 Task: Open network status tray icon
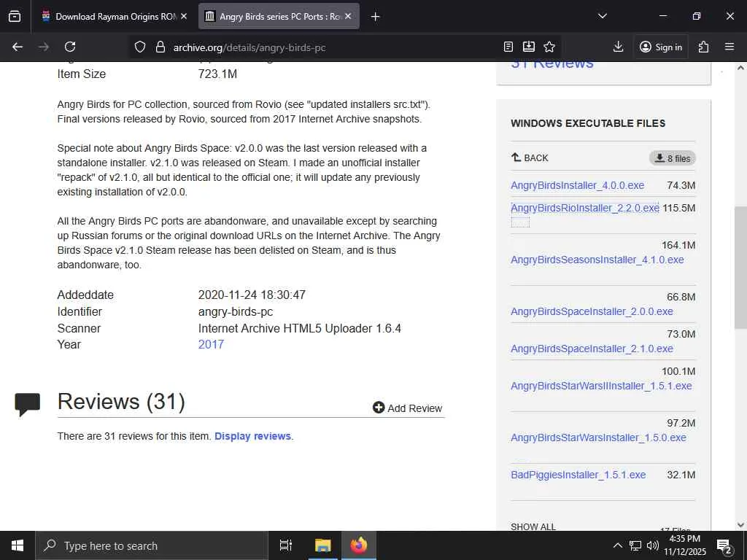point(635,545)
